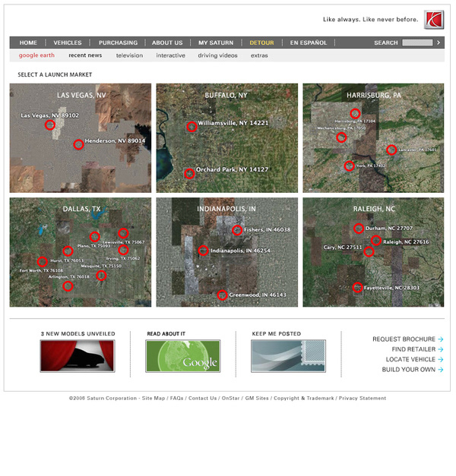The height and width of the screenshot is (476, 456).
Task: Open the Read About It Google thumbnail
Action: point(182,356)
